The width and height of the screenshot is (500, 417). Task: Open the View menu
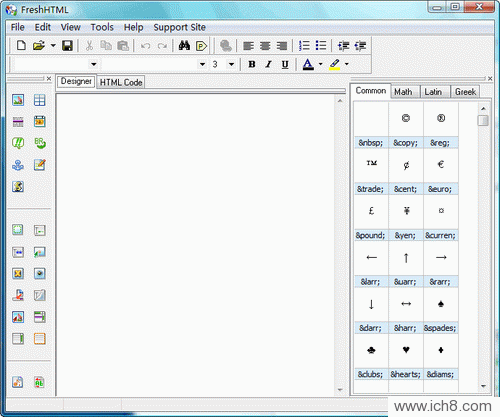[x=70, y=27]
